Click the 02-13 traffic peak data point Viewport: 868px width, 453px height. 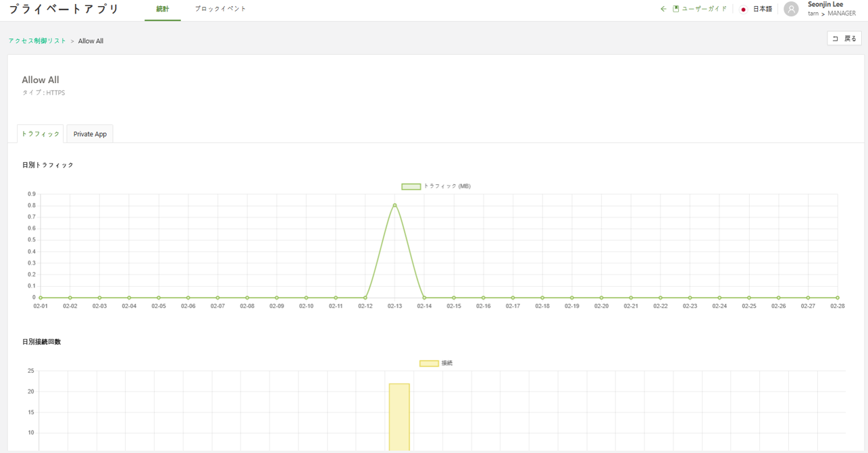[x=394, y=205]
